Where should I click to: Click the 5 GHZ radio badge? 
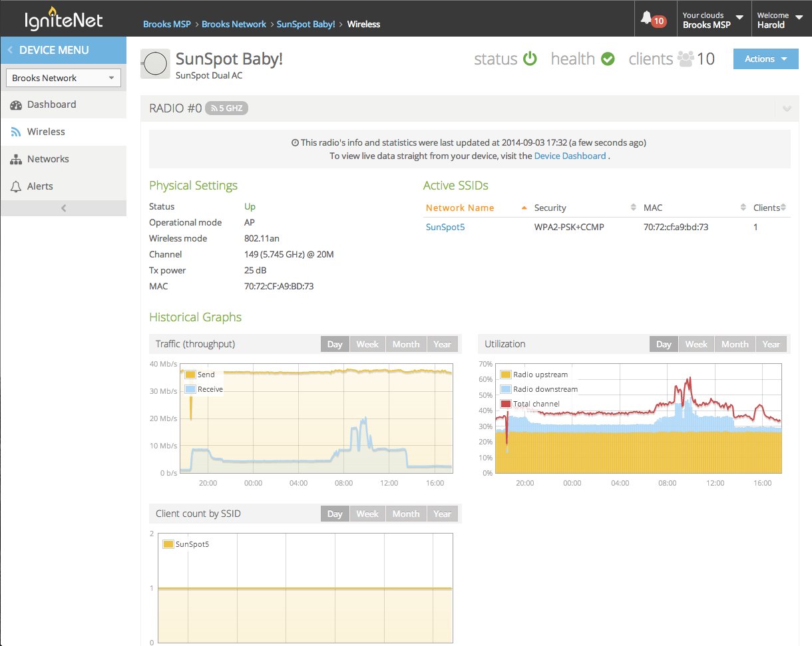tap(226, 108)
